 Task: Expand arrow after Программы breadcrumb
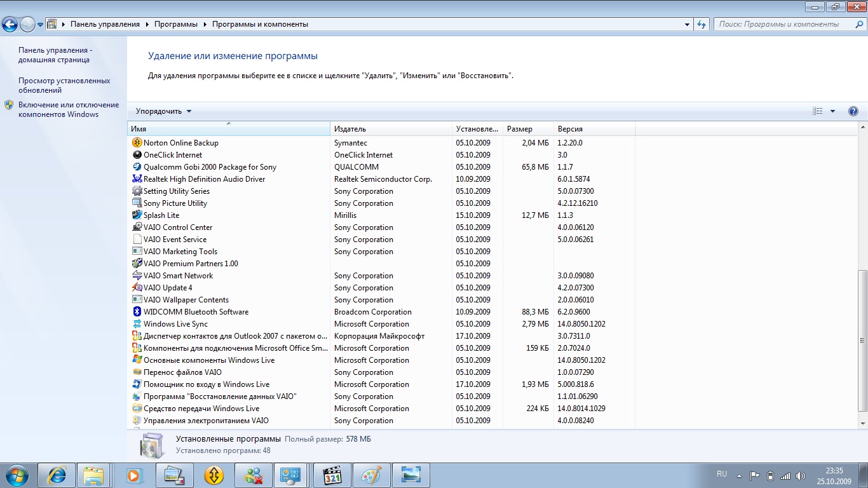(205, 24)
